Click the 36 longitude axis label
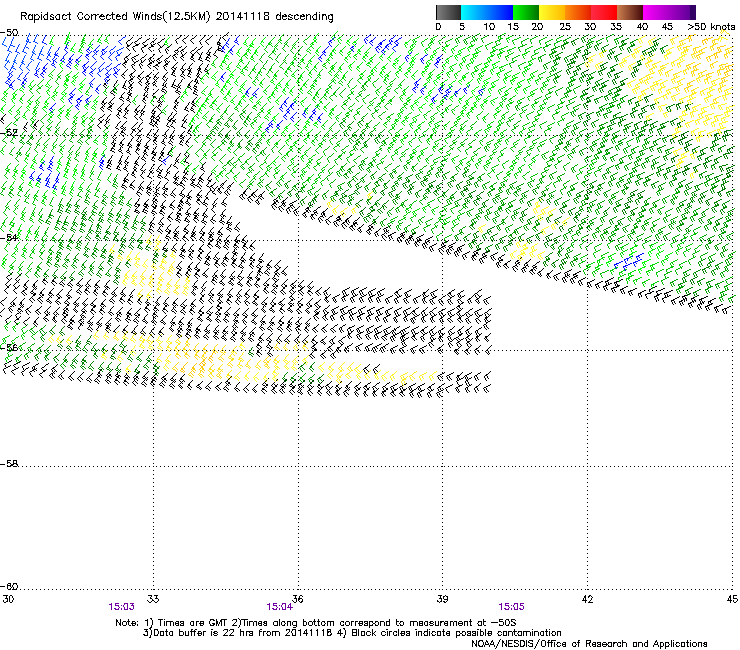The width and height of the screenshot is (740, 650). click(x=297, y=599)
